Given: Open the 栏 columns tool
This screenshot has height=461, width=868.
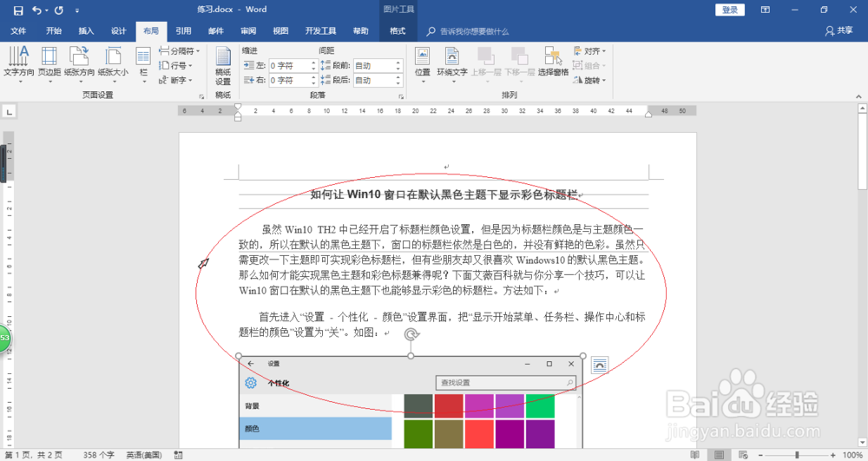Looking at the screenshot, I should click(x=143, y=64).
